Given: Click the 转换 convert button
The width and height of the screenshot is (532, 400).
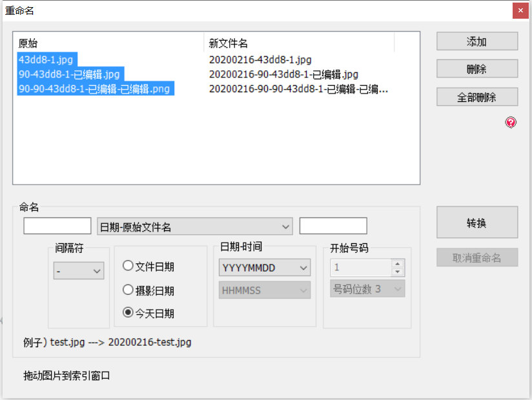Looking at the screenshot, I should [x=477, y=223].
